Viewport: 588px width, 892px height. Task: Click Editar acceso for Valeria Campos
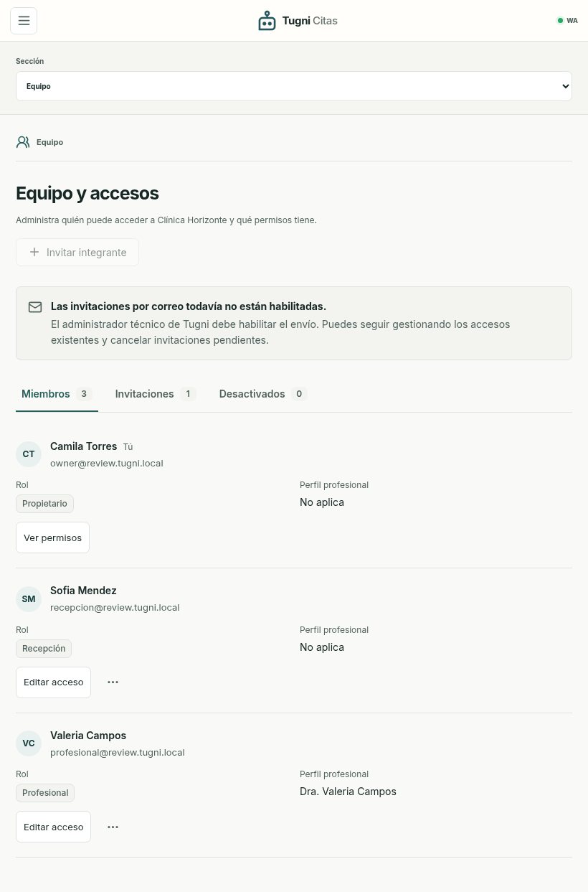pyautogui.click(x=53, y=827)
